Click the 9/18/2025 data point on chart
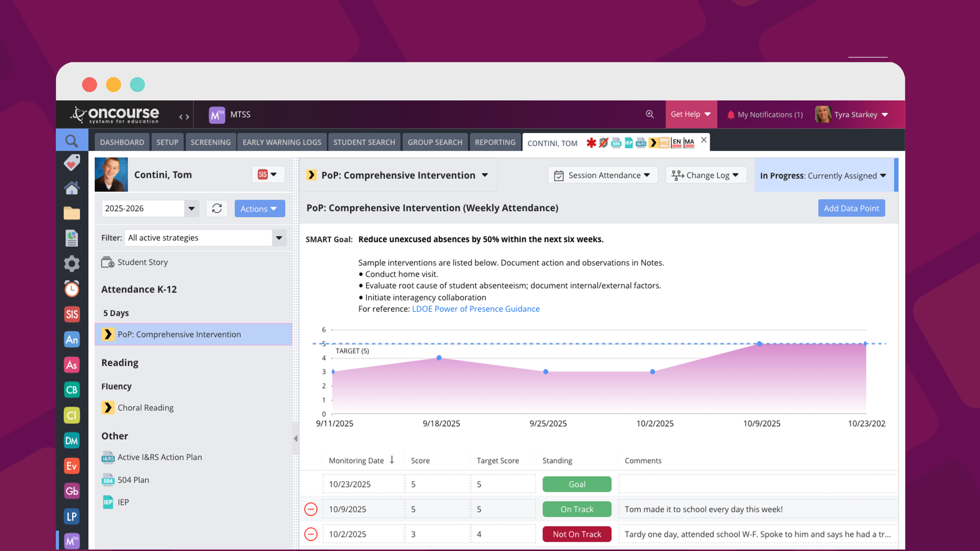Image resolution: width=980 pixels, height=551 pixels. click(439, 358)
